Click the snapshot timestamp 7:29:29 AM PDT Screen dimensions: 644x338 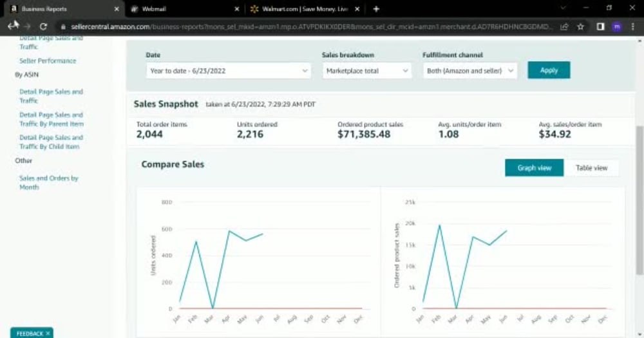point(292,104)
